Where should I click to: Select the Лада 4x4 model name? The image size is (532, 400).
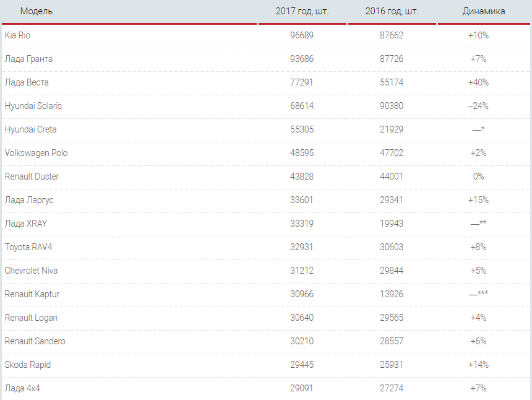pyautogui.click(x=22, y=388)
